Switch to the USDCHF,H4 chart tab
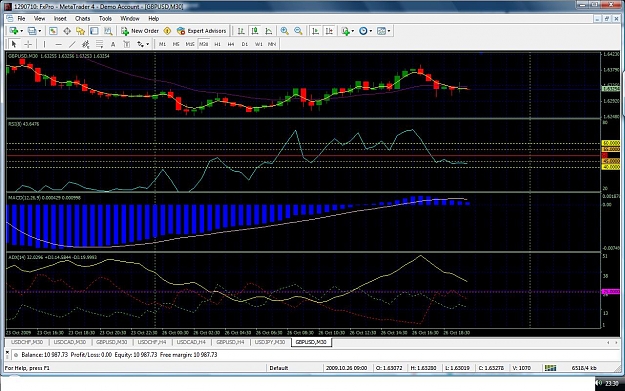The height and width of the screenshot is (391, 625). pos(151,342)
